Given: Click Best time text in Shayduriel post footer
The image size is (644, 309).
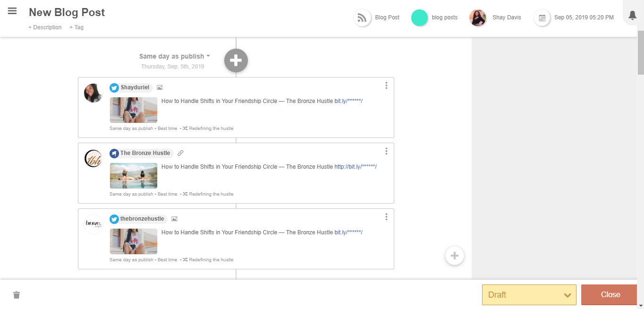Looking at the screenshot, I should (168, 129).
